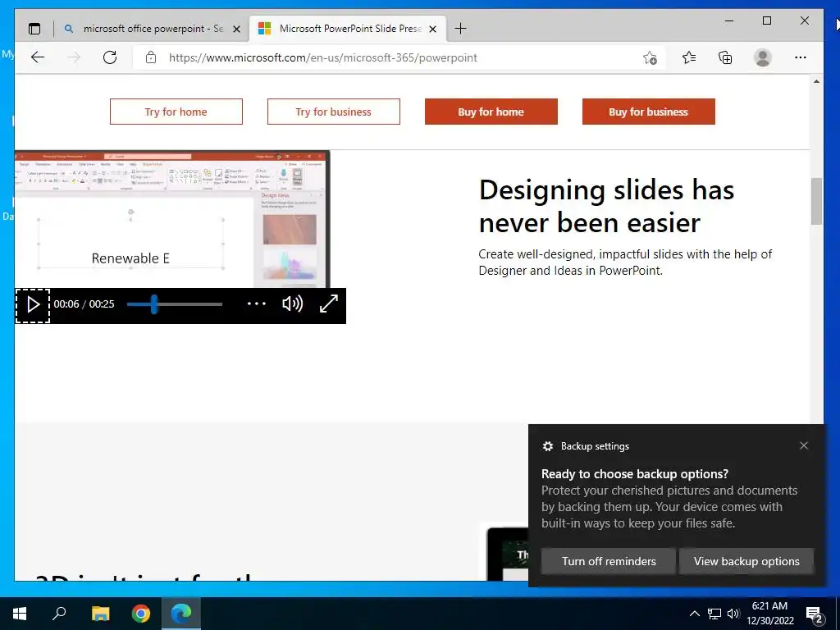Play the PowerPoint designer video
The height and width of the screenshot is (630, 840).
33,305
